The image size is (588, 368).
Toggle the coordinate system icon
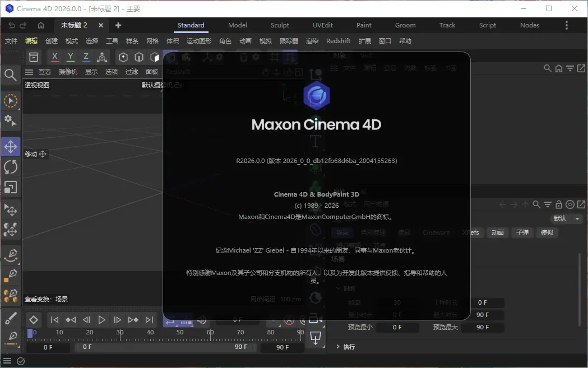[x=102, y=57]
